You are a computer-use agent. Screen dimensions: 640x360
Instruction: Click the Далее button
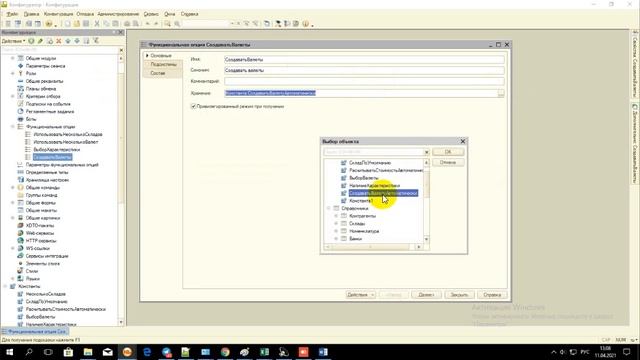[426, 295]
